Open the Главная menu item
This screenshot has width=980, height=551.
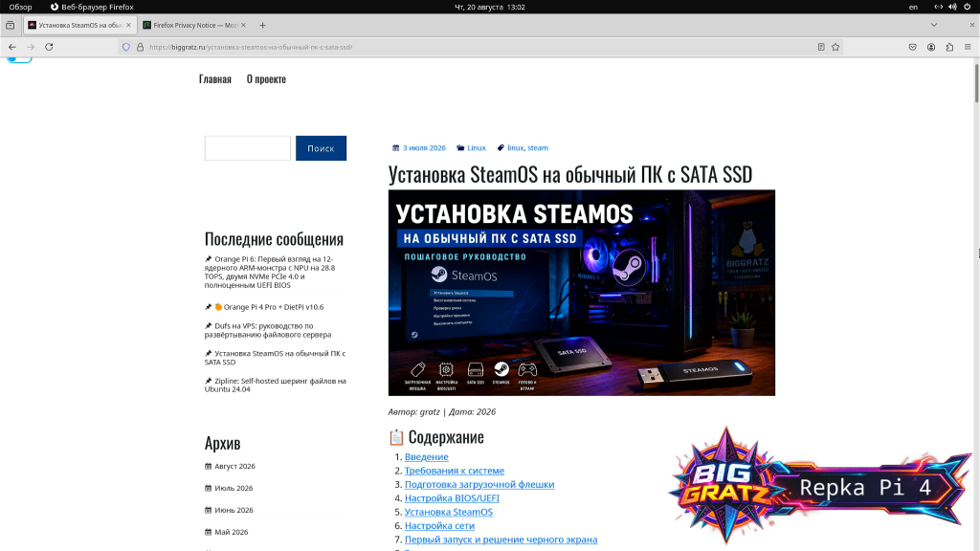coord(215,78)
